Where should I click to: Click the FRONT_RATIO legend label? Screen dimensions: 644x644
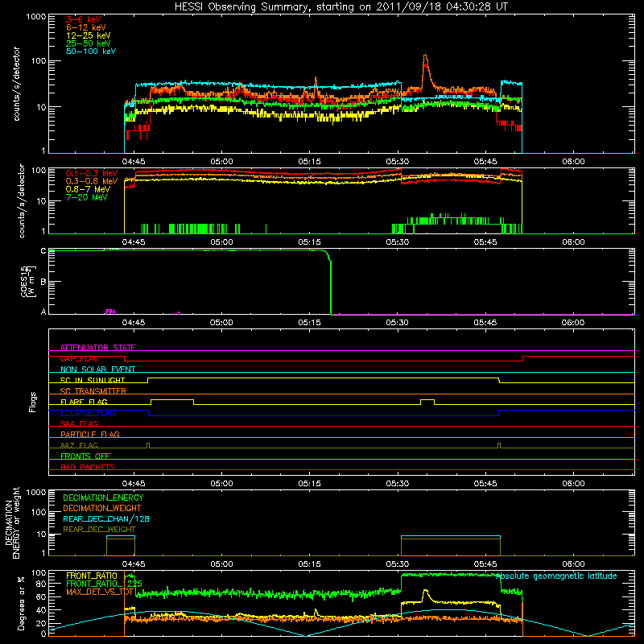point(92,576)
